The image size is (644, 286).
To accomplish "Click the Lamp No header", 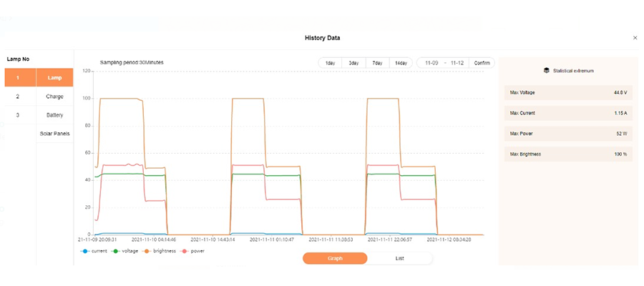I will click(18, 59).
